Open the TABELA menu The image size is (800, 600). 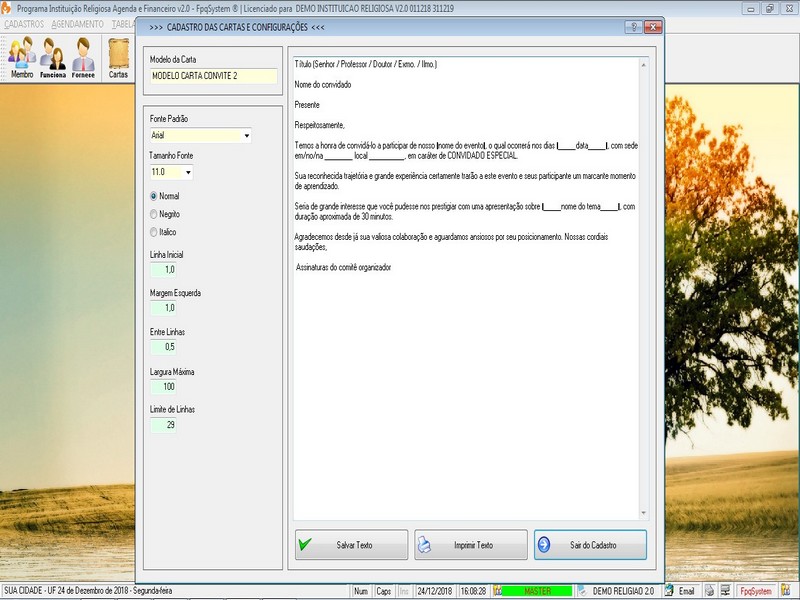[123, 24]
